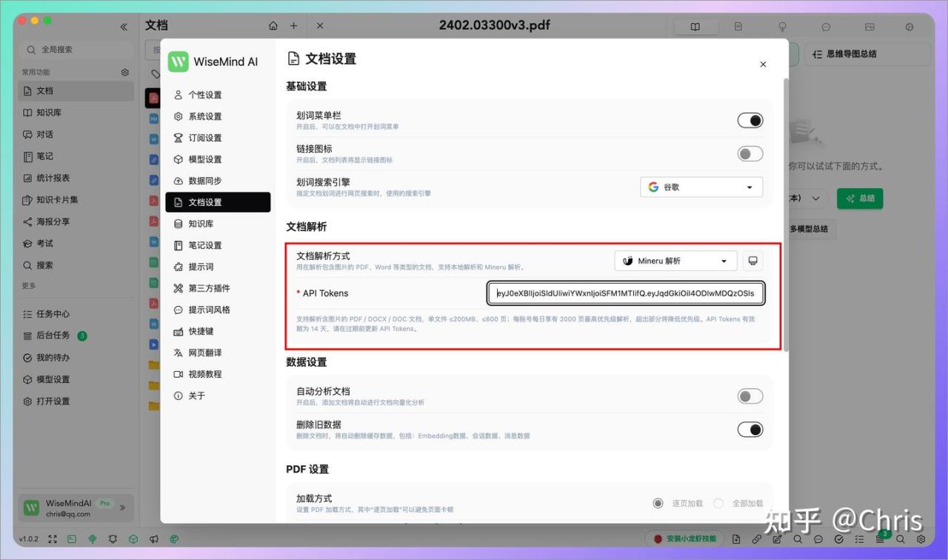Switch to 知识库 in settings menu
The width and height of the screenshot is (948, 560).
coord(201,224)
